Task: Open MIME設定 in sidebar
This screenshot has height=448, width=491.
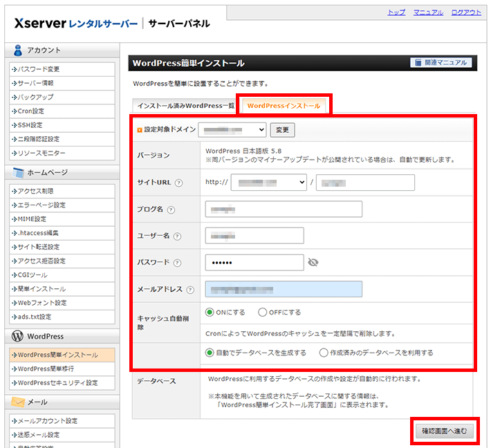Action: pos(62,219)
